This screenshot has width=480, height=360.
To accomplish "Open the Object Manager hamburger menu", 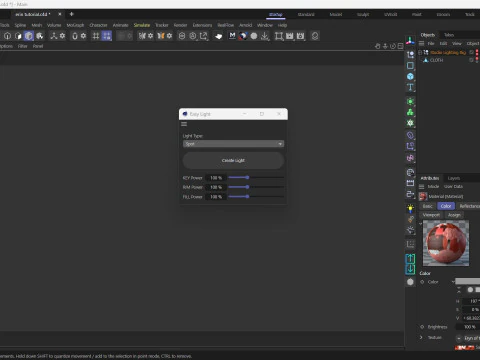I will pyautogui.click(x=421, y=43).
